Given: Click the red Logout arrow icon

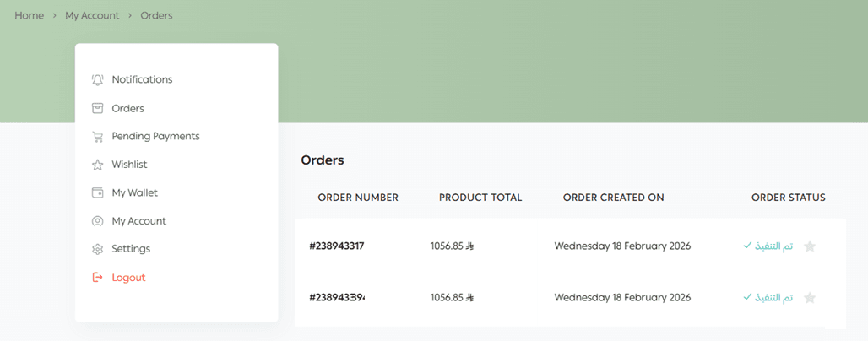Looking at the screenshot, I should click(x=97, y=277).
